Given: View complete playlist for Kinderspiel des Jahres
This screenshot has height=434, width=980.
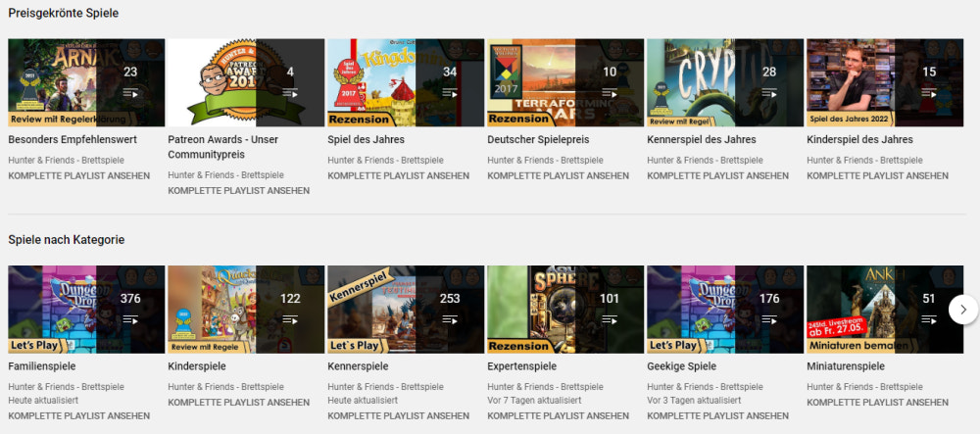Looking at the screenshot, I should pyautogui.click(x=877, y=175).
